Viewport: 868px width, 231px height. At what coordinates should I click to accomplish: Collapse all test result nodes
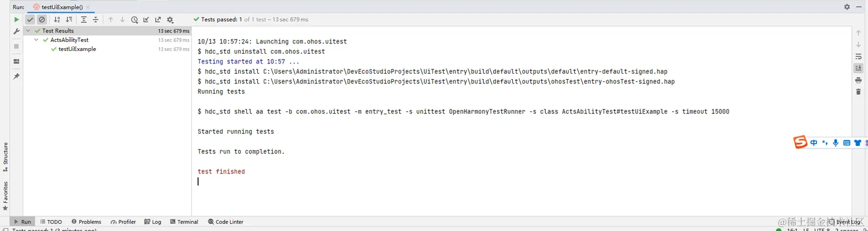point(95,20)
